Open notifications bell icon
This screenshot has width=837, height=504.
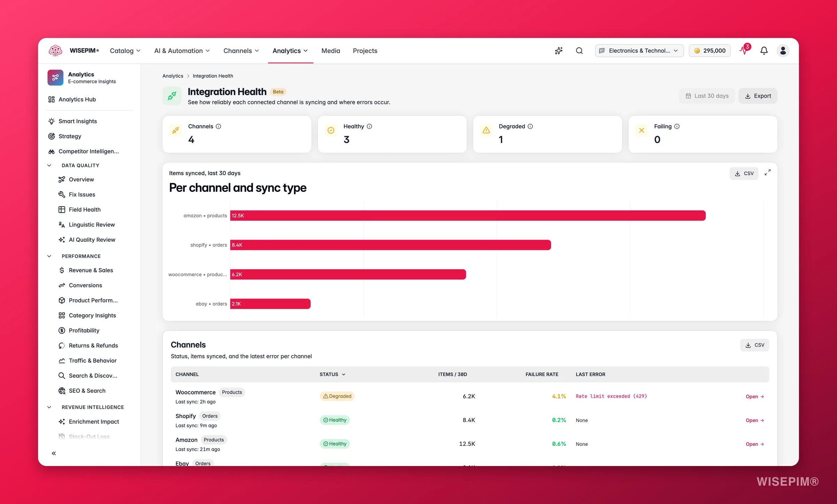(764, 51)
